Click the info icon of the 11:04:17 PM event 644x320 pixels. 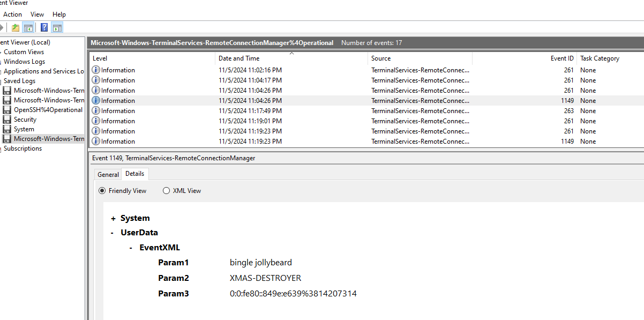tap(96, 80)
